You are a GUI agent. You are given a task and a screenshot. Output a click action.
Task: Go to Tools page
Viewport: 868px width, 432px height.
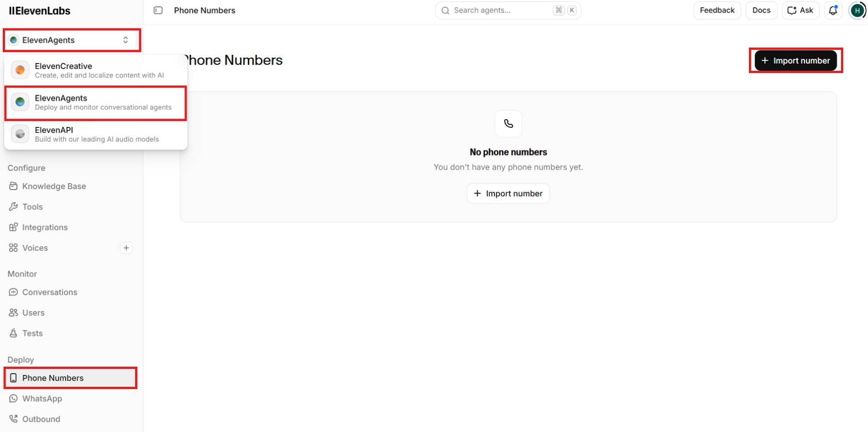pos(70,207)
